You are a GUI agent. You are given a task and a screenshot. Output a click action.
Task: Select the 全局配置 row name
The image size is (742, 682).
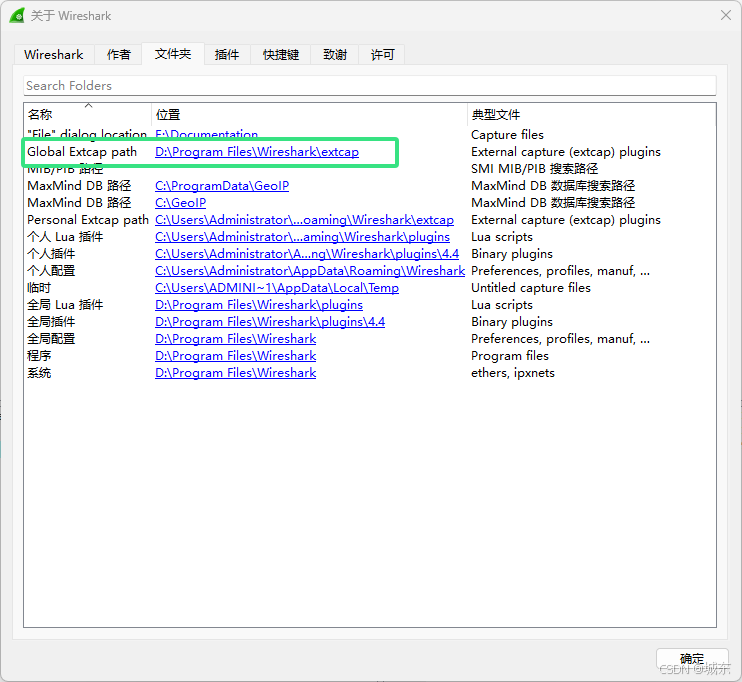coord(51,339)
